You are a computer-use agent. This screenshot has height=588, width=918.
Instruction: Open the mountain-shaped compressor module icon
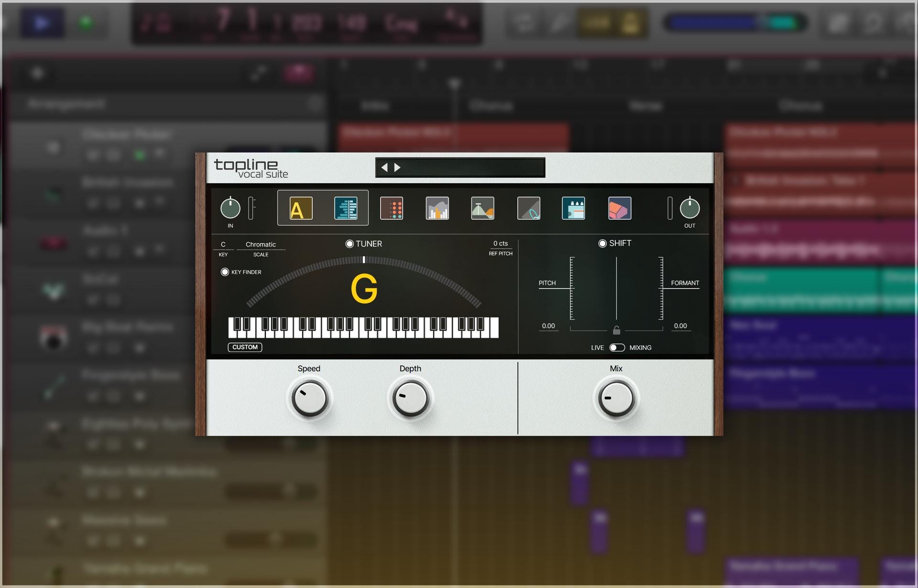[x=482, y=208]
